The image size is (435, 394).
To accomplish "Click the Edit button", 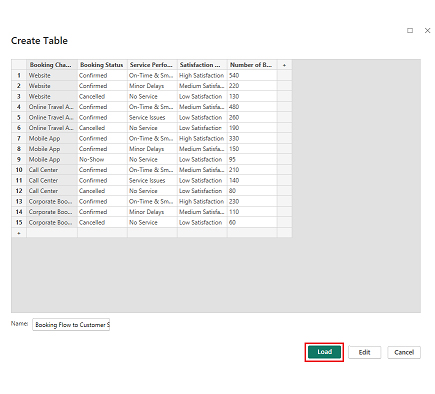I will point(364,352).
